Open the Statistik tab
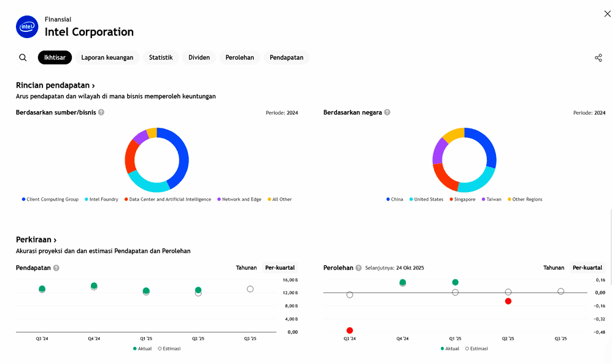Viewport: 612px width, 364px height. (161, 58)
